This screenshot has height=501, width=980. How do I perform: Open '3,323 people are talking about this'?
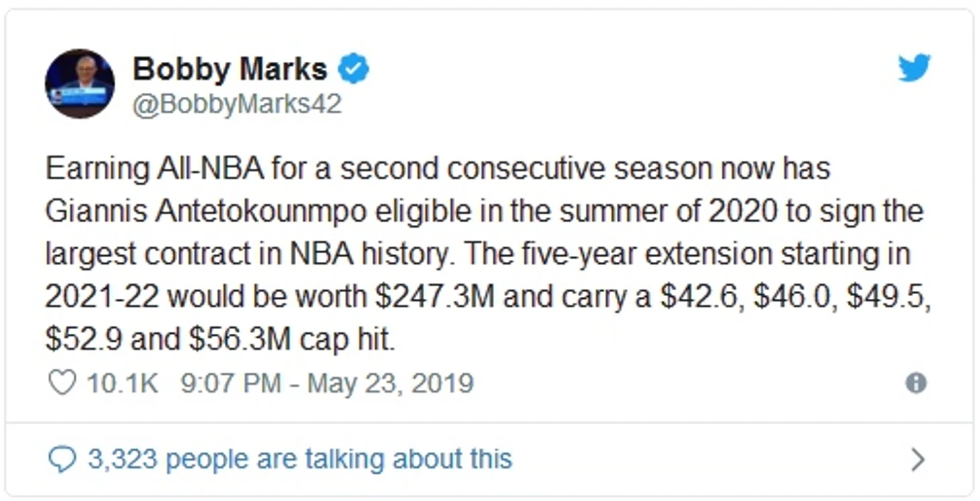point(299,459)
